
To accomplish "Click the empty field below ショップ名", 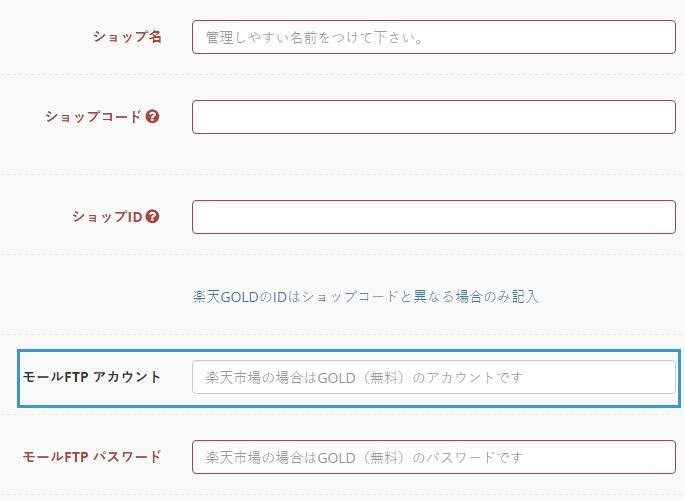I will tap(434, 117).
